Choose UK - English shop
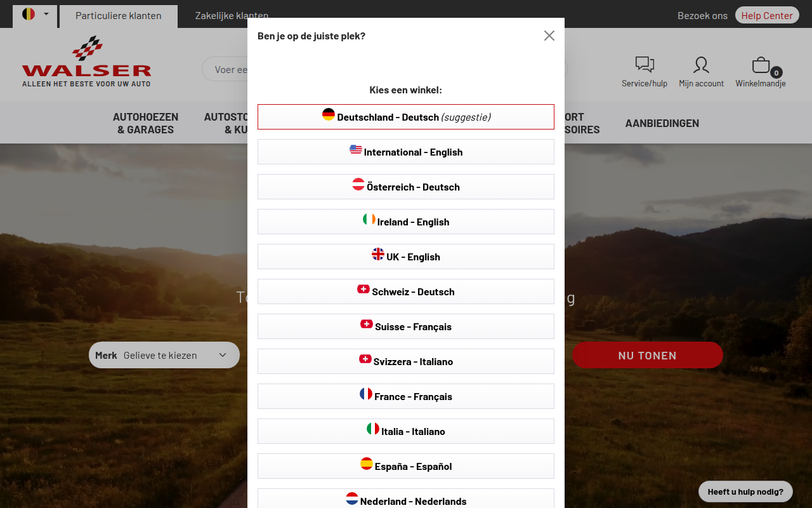Image resolution: width=812 pixels, height=508 pixels. (406, 257)
